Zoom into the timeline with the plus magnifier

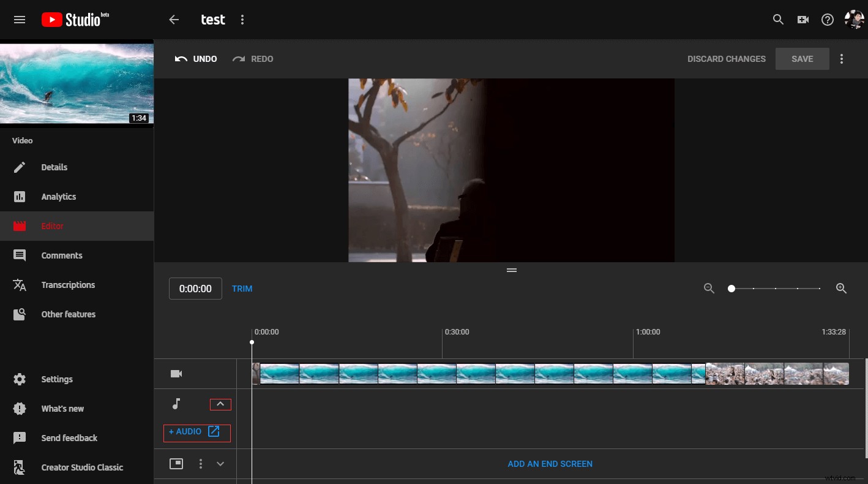(x=841, y=288)
